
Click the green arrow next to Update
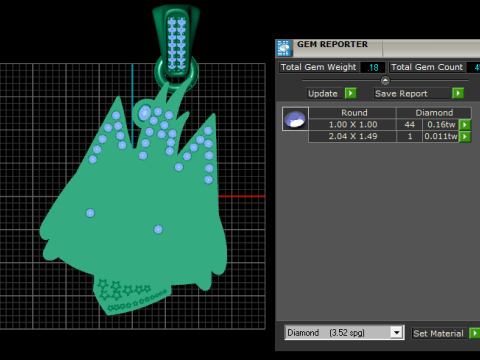(351, 93)
